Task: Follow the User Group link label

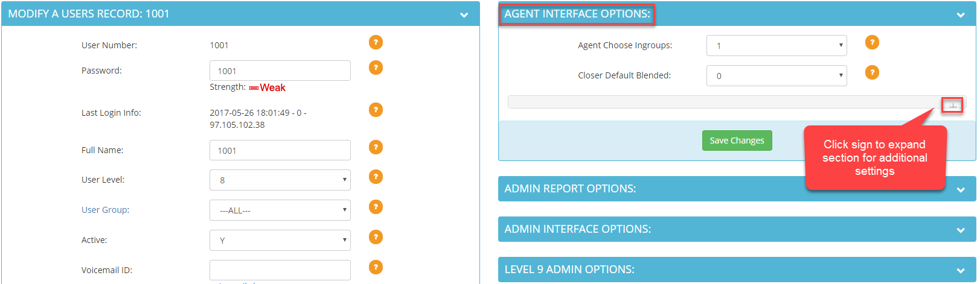Action: coord(105,210)
